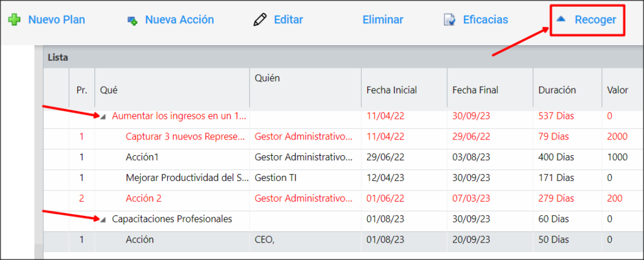Click the Nueva Acción add icon
Screen dimensions: 644x260
[132, 21]
